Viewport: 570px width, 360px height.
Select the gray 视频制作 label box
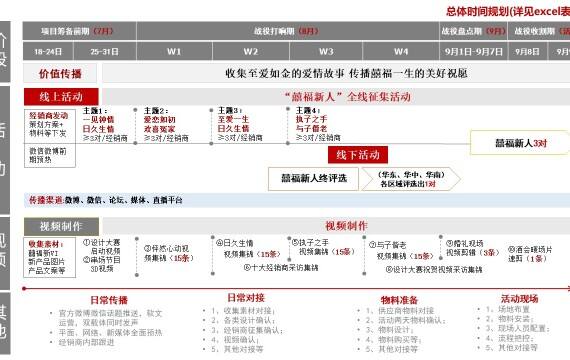point(61,227)
